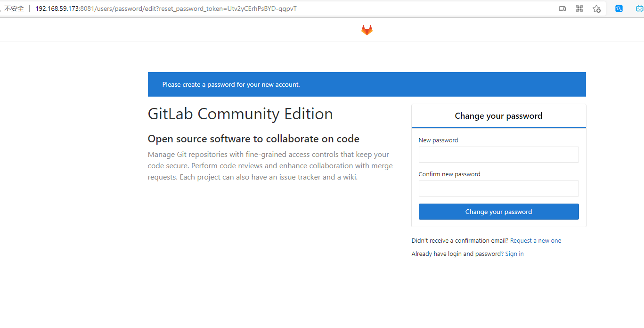Screen dimensions: 644x328
Task: Click the blue create-password notification banner
Action: pos(367,84)
